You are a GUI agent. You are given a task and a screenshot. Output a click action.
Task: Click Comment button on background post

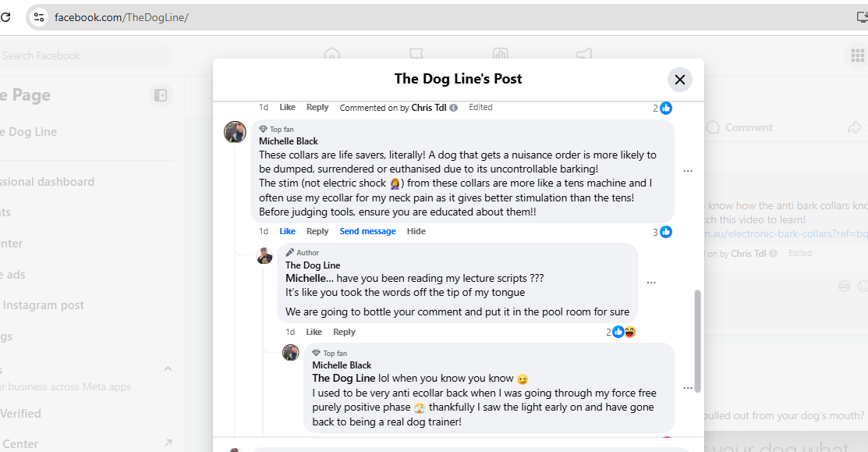[x=739, y=127]
